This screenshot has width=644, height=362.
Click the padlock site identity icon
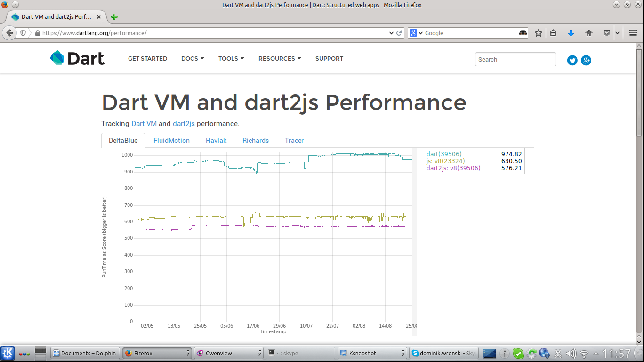coord(37,33)
